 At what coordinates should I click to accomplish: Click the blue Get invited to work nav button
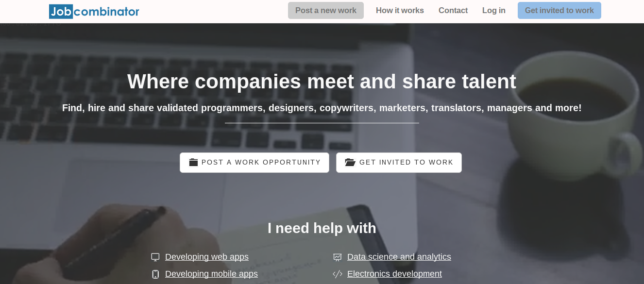(x=559, y=10)
